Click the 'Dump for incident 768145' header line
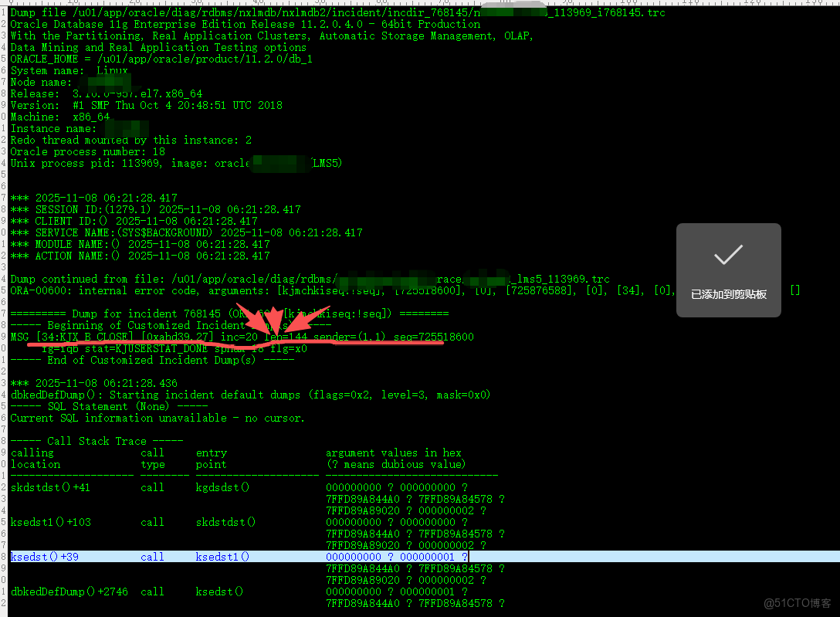This screenshot has height=617, width=840. pyautogui.click(x=229, y=314)
